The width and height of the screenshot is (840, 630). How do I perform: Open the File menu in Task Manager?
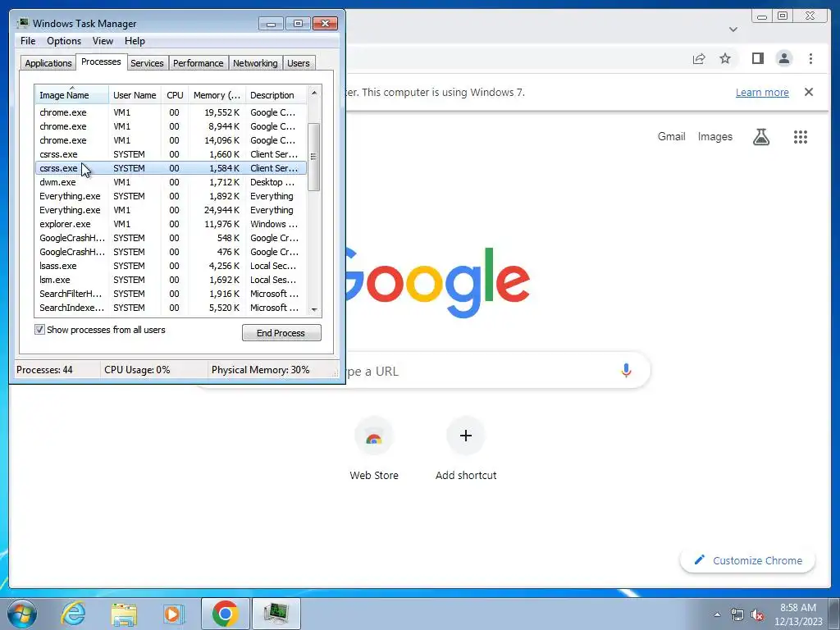pyautogui.click(x=28, y=41)
